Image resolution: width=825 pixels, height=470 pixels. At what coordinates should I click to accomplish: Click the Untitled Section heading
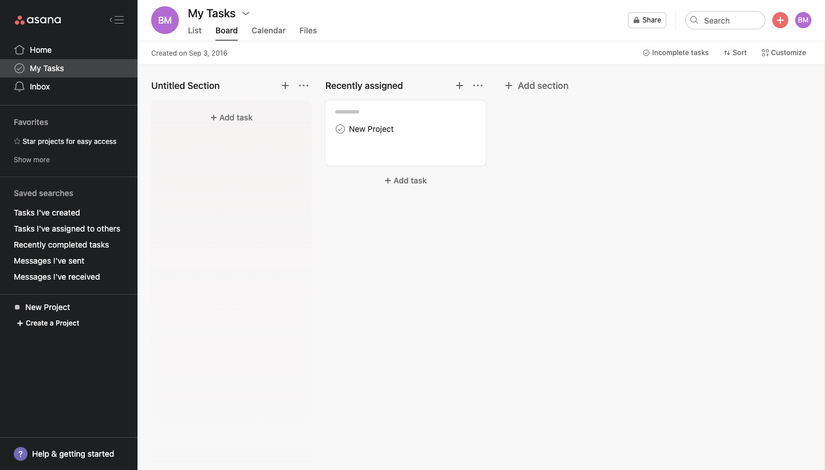coord(185,86)
